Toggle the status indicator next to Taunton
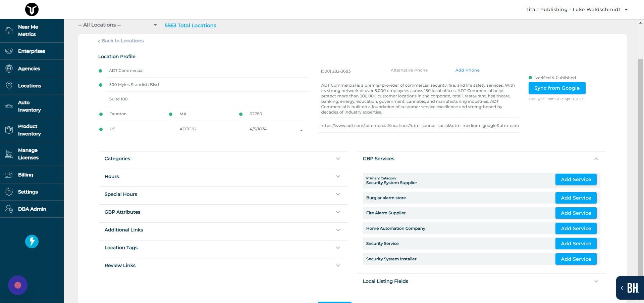The image size is (644, 303). [101, 114]
